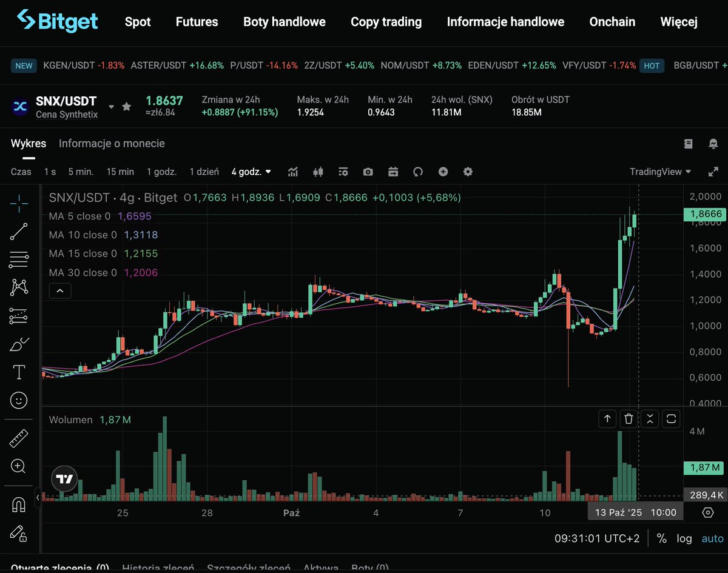The width and height of the screenshot is (728, 573).
Task: Collapse the indicator legend chevron
Action: (x=60, y=291)
